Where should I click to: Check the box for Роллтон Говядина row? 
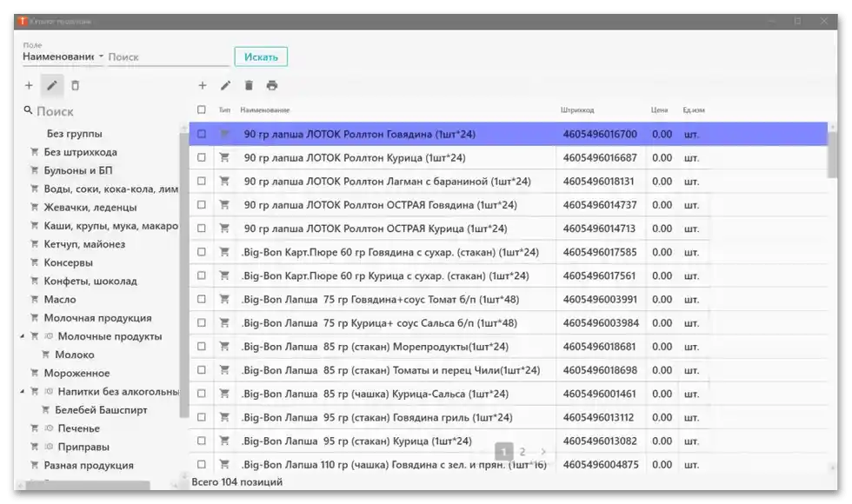202,134
